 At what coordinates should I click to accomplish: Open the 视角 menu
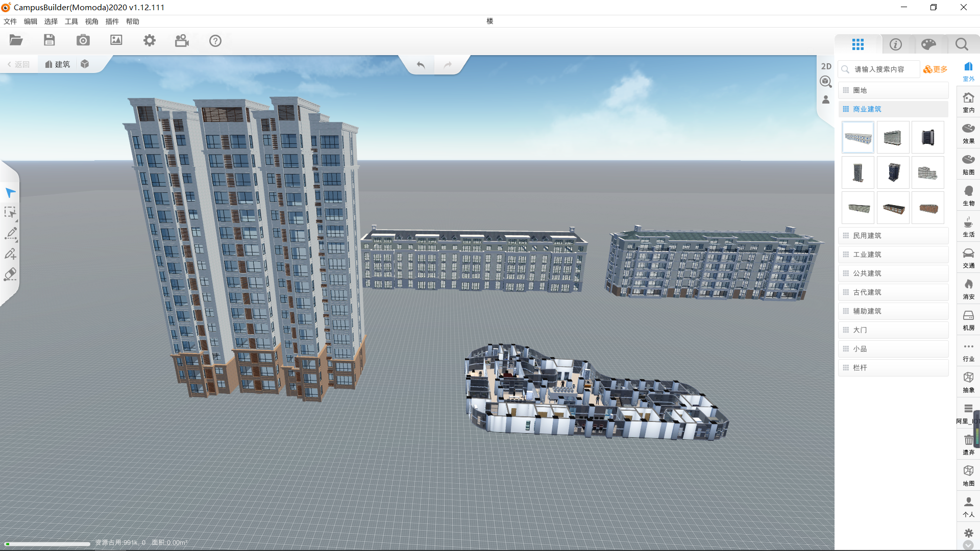[92, 21]
